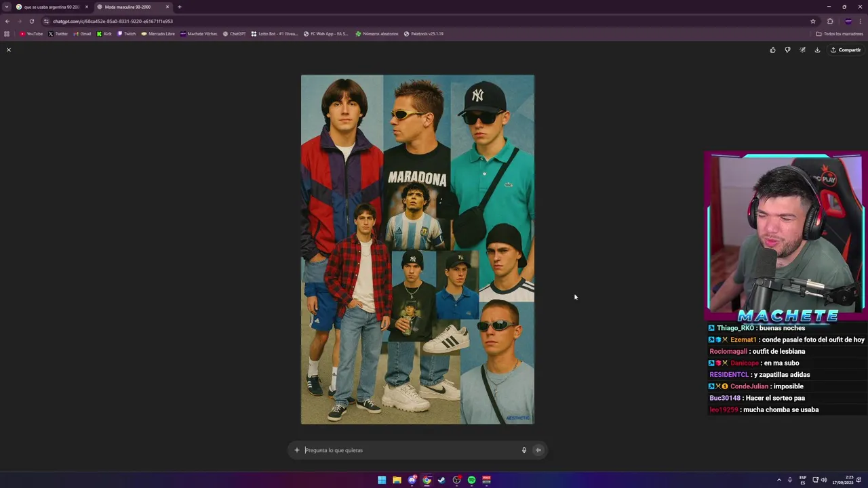Open the red app icon after Spotify

(x=486, y=480)
